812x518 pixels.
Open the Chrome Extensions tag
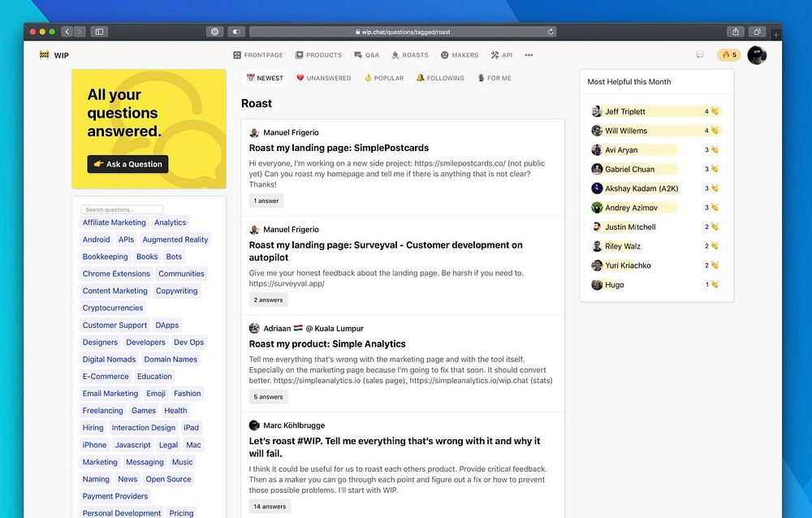pyautogui.click(x=116, y=274)
